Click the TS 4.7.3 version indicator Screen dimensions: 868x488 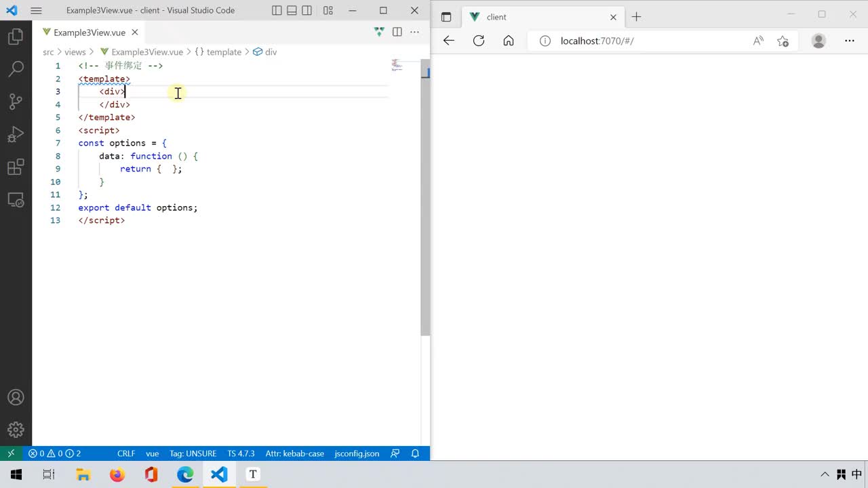(x=241, y=453)
